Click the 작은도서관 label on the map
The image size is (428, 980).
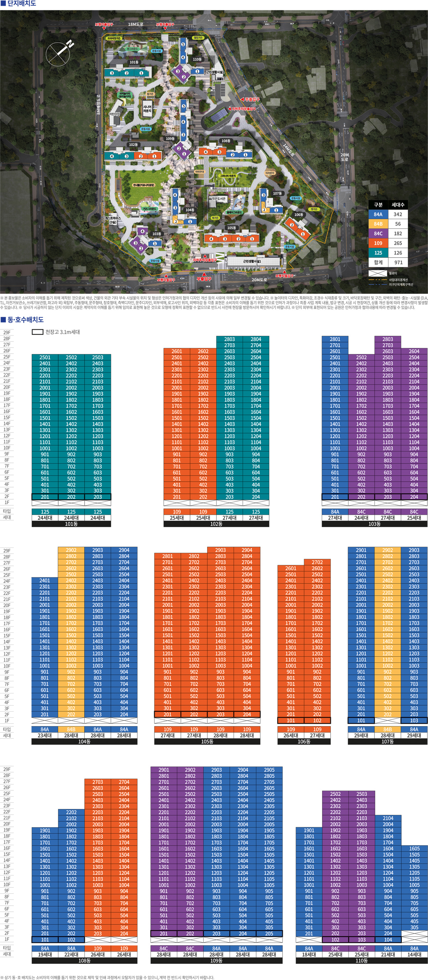coord(219,198)
